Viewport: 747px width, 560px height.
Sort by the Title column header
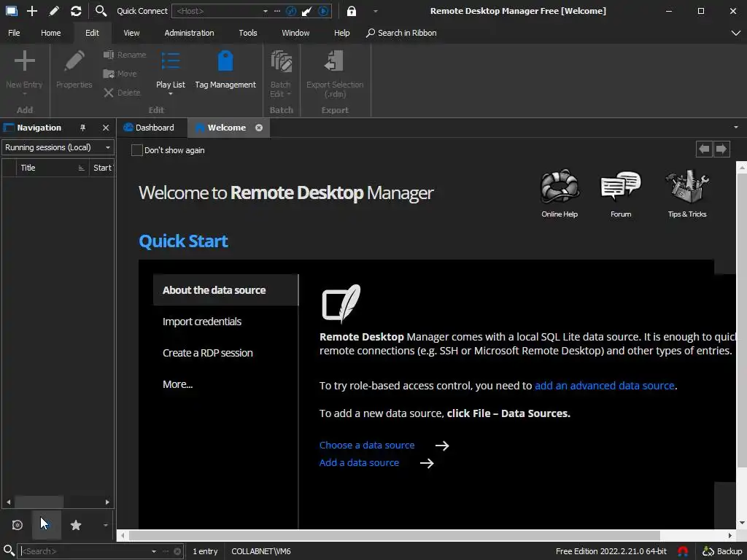click(53, 168)
